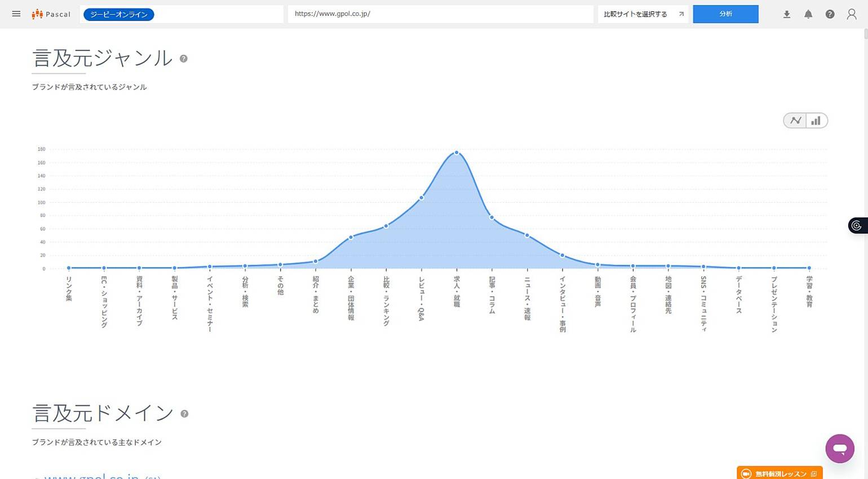Open the hamburger navigation menu
The width and height of the screenshot is (868, 479).
pos(16,14)
